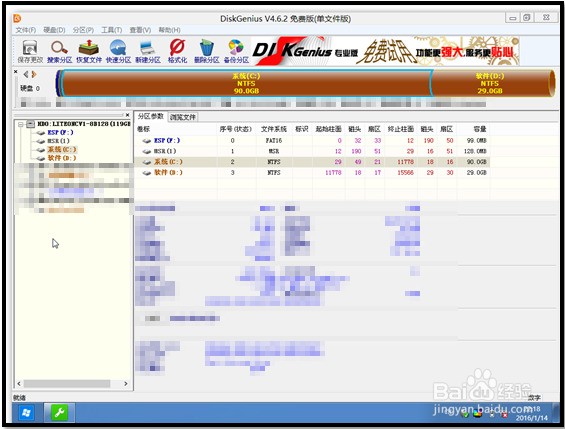Viewport: 565px width, 429px height.
Task: Click the 标识 column header
Action: 302,129
